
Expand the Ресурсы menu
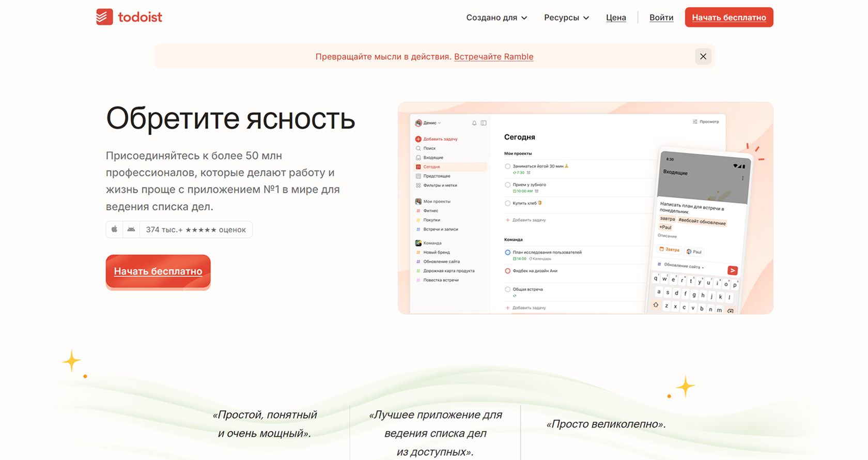pyautogui.click(x=566, y=18)
